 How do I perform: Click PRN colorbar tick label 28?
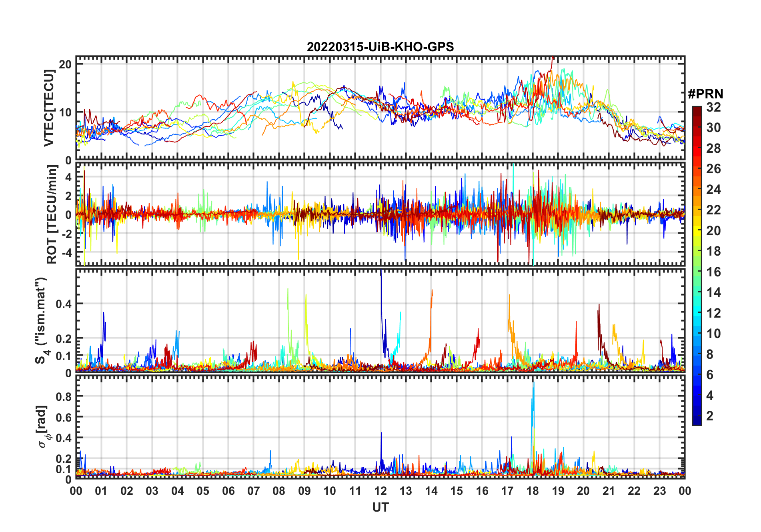click(713, 148)
